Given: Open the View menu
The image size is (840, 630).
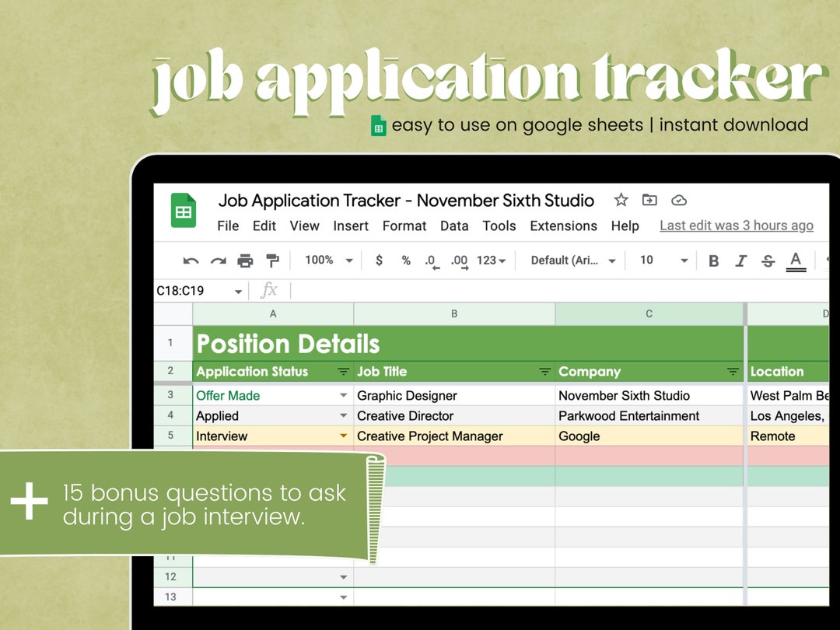Looking at the screenshot, I should [304, 226].
